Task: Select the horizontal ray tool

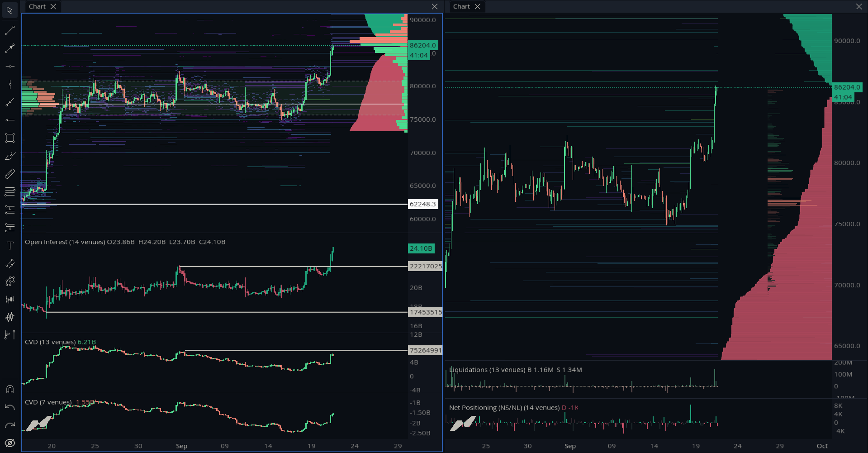Action: click(9, 120)
